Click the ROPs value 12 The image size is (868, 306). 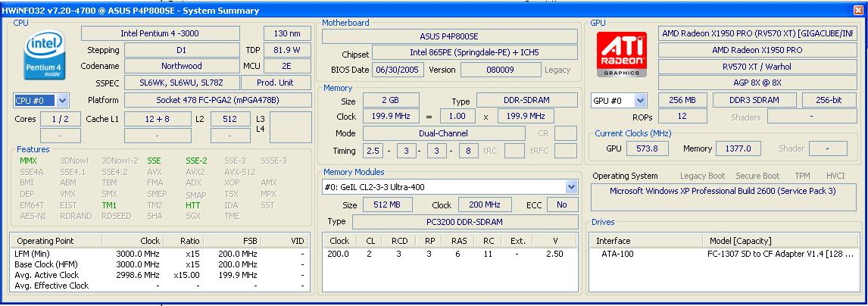pos(682,116)
